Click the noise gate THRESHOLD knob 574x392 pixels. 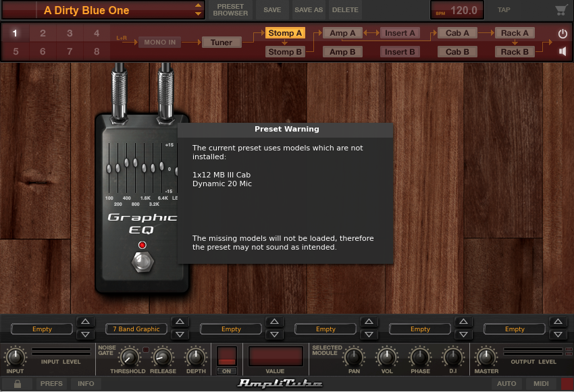point(128,357)
